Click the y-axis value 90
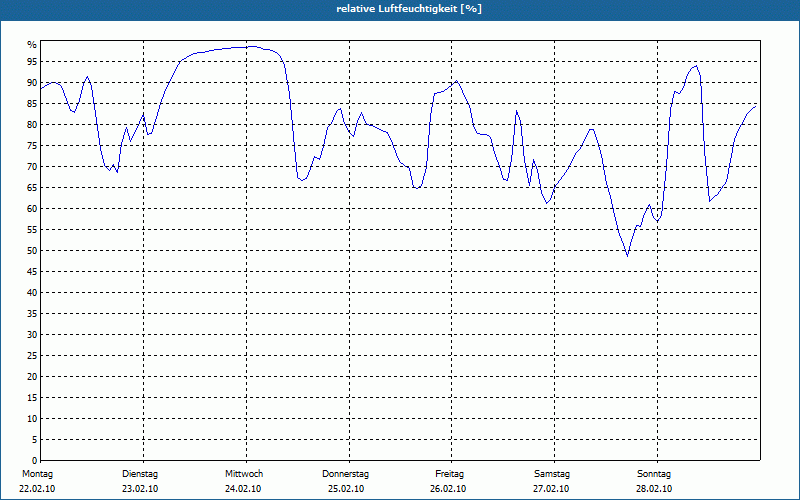800x500 pixels. pyautogui.click(x=32, y=83)
